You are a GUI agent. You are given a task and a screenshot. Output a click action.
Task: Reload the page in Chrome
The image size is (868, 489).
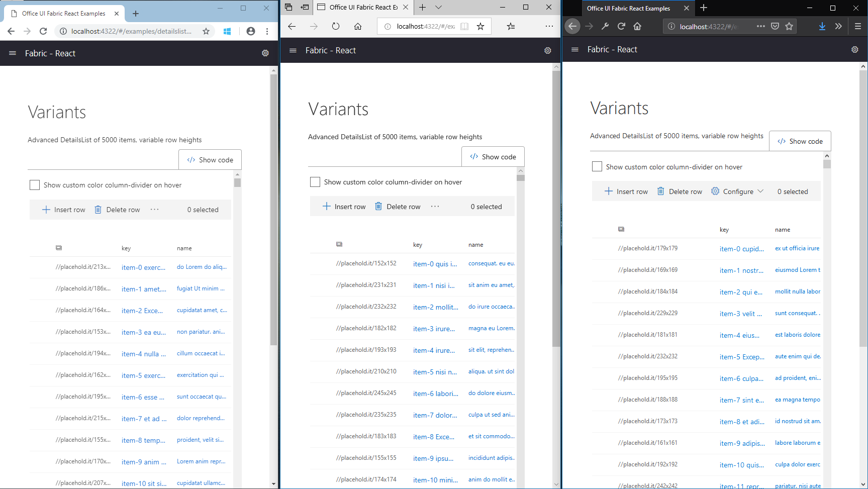[43, 31]
